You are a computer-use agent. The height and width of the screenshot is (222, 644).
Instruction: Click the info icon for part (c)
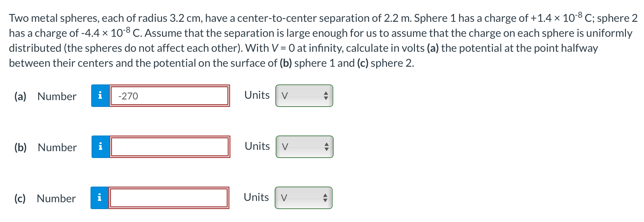coord(100,198)
